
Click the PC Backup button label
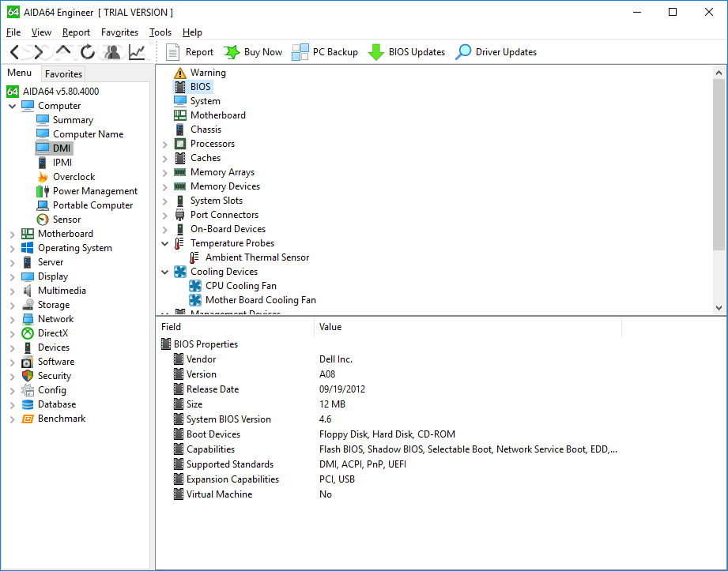(335, 52)
